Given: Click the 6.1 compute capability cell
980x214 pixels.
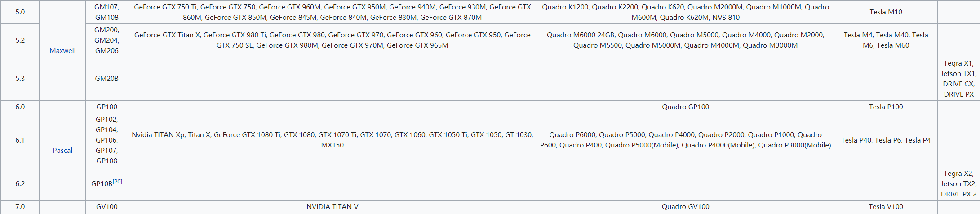Looking at the screenshot, I should click(x=20, y=140).
